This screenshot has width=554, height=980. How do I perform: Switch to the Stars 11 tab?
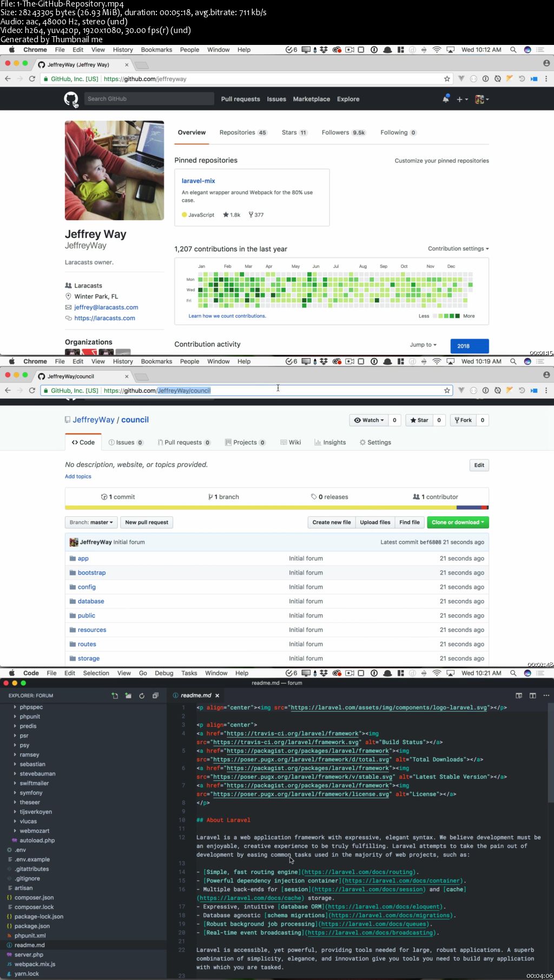(x=294, y=133)
